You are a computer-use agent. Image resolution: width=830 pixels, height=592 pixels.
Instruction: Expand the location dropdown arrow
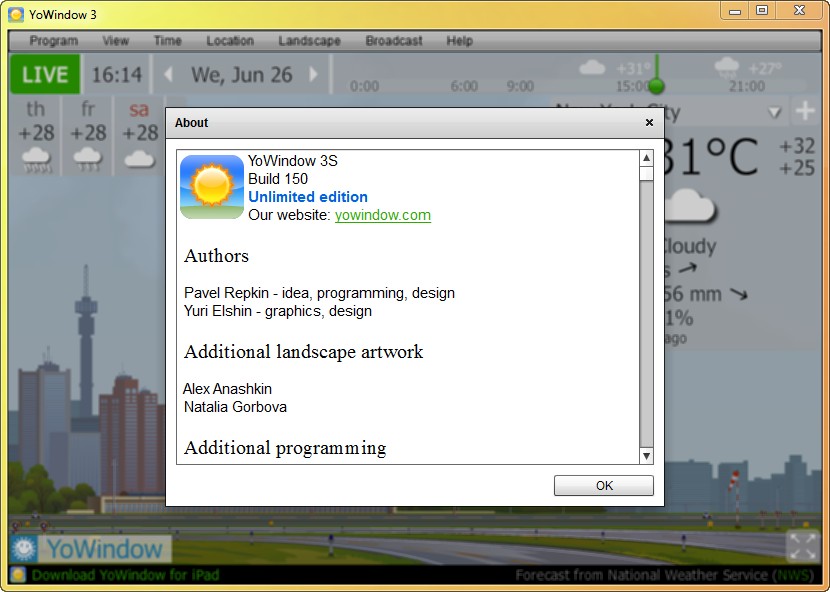click(774, 112)
